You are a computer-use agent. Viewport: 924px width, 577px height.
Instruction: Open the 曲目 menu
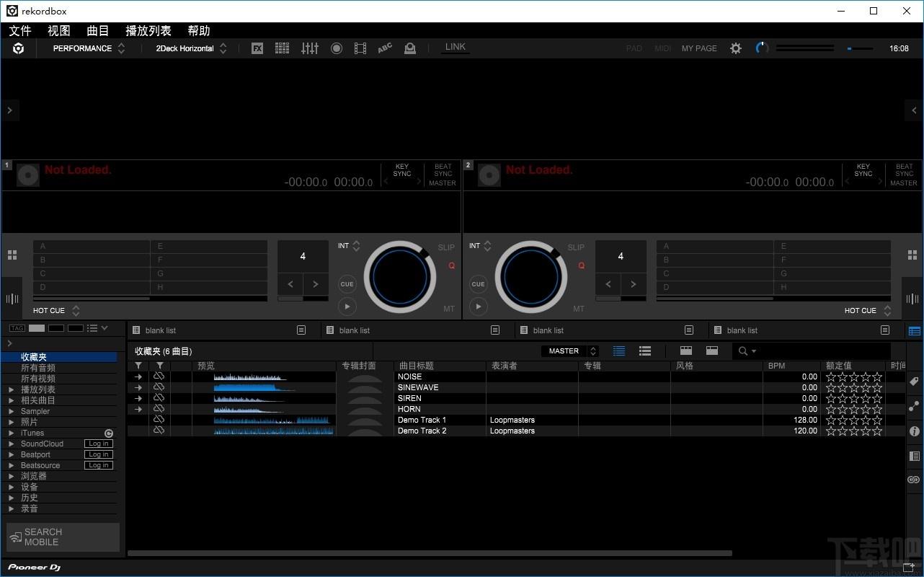[98, 30]
